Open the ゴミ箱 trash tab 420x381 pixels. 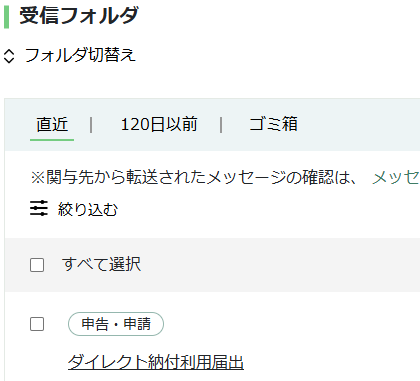(273, 124)
